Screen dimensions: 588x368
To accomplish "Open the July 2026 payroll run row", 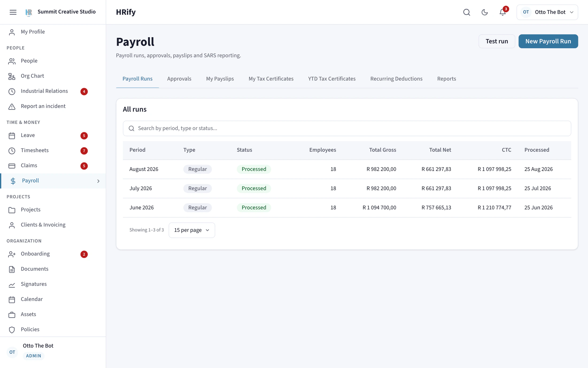I will pyautogui.click(x=347, y=188).
